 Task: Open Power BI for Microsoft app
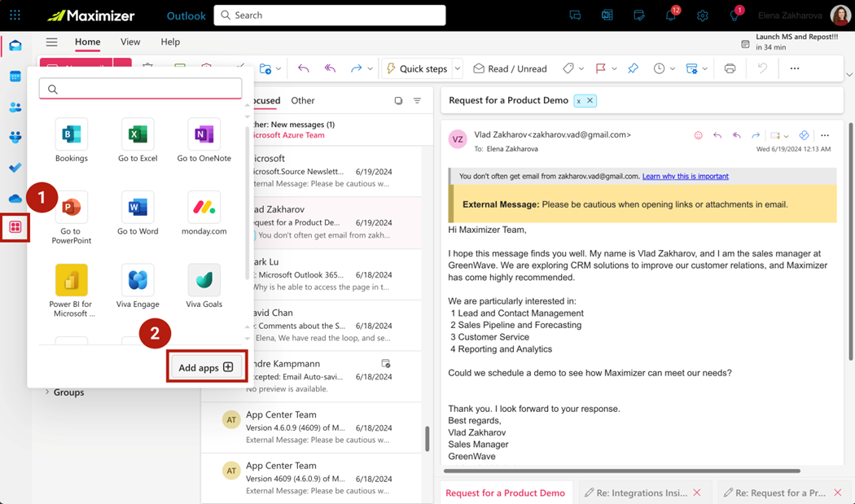72,291
